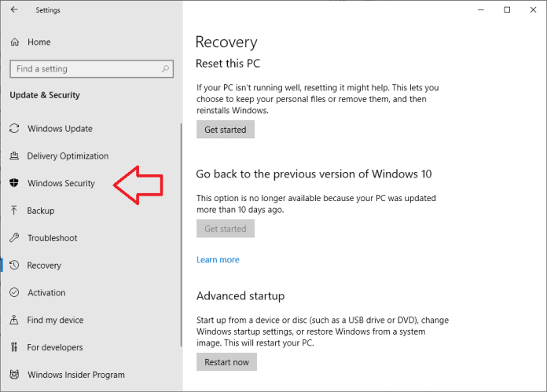Click the Delivery Optimization icon
547x392 pixels.
coord(14,156)
